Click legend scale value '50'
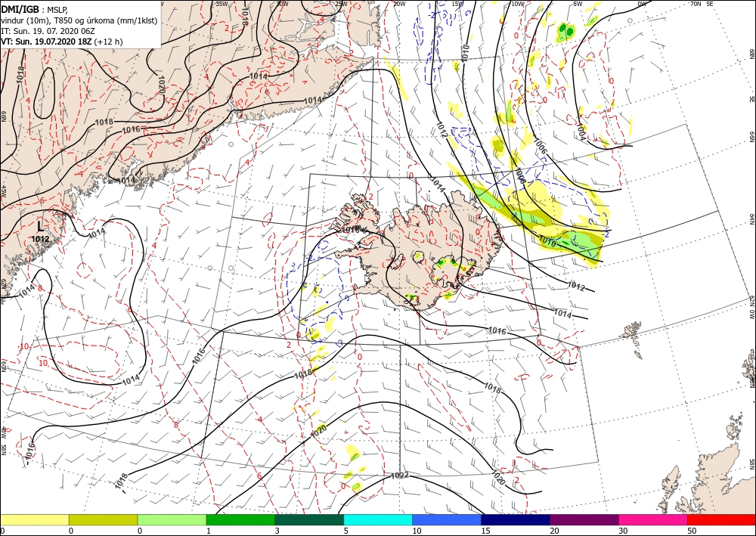 [x=692, y=531]
